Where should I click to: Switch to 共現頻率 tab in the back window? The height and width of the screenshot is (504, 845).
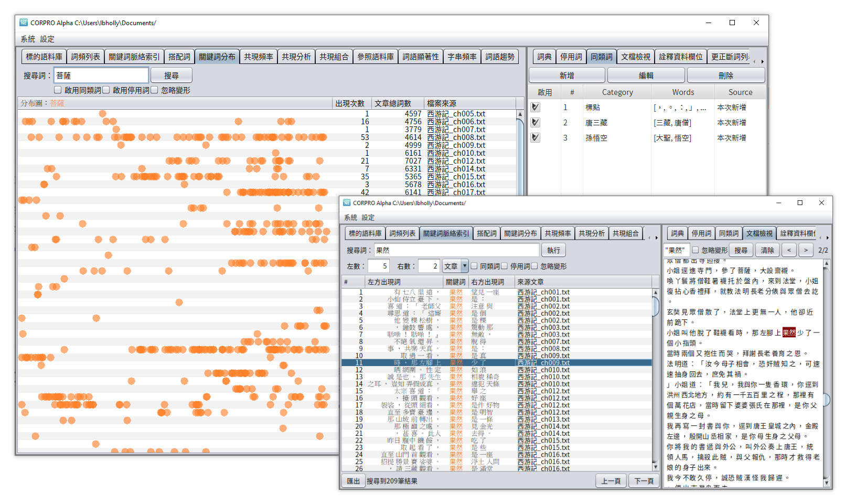click(x=259, y=57)
